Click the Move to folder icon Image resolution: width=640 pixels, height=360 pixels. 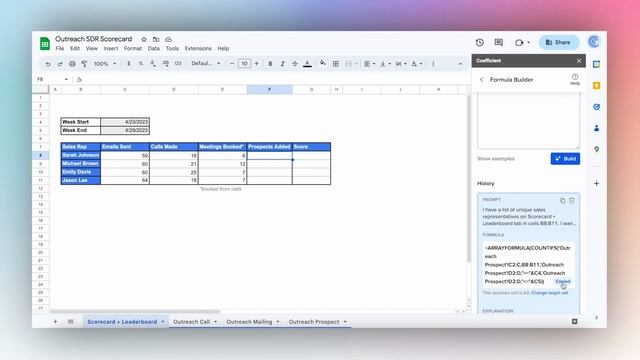[156, 39]
